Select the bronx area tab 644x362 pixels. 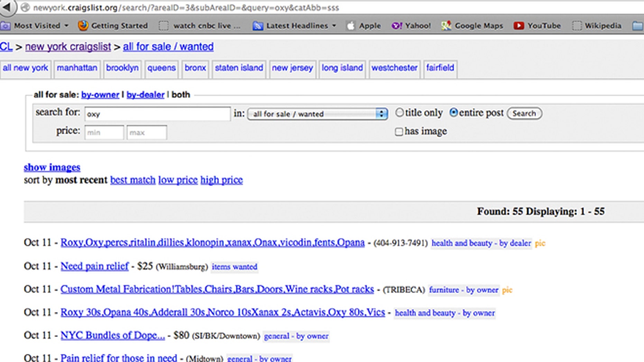pos(195,68)
